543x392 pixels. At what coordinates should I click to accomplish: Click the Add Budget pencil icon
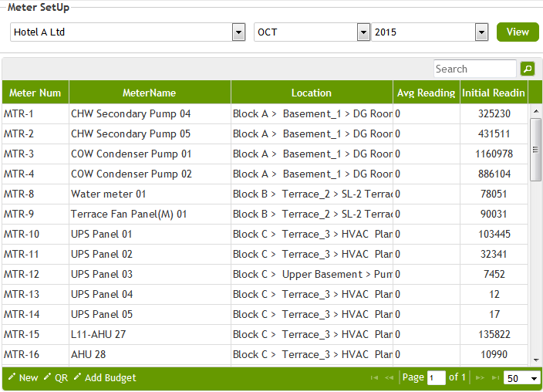point(78,377)
